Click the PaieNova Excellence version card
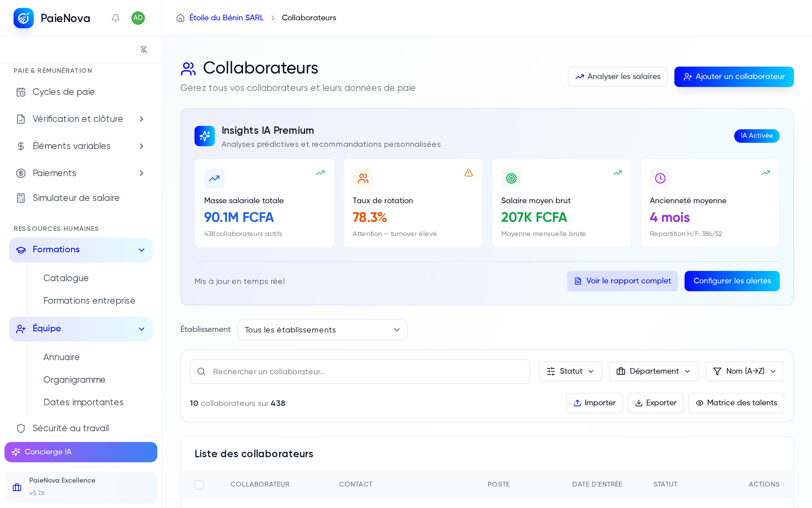The width and height of the screenshot is (812, 508). pos(81,487)
